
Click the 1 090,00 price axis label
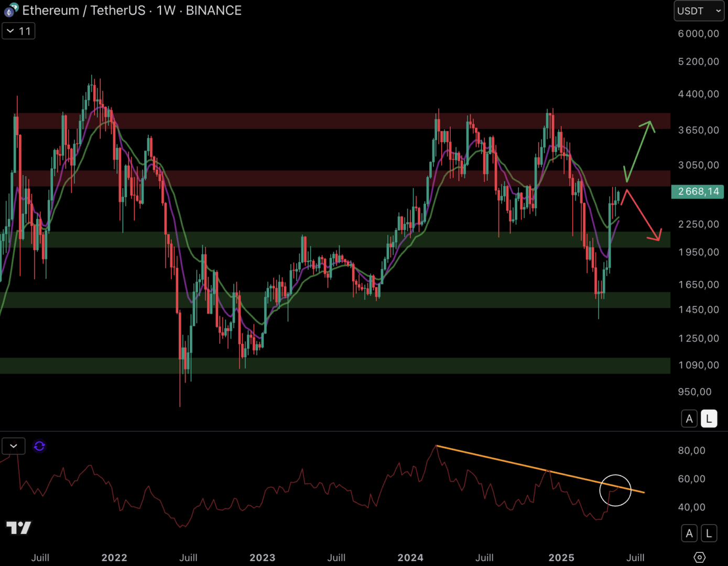[699, 365]
